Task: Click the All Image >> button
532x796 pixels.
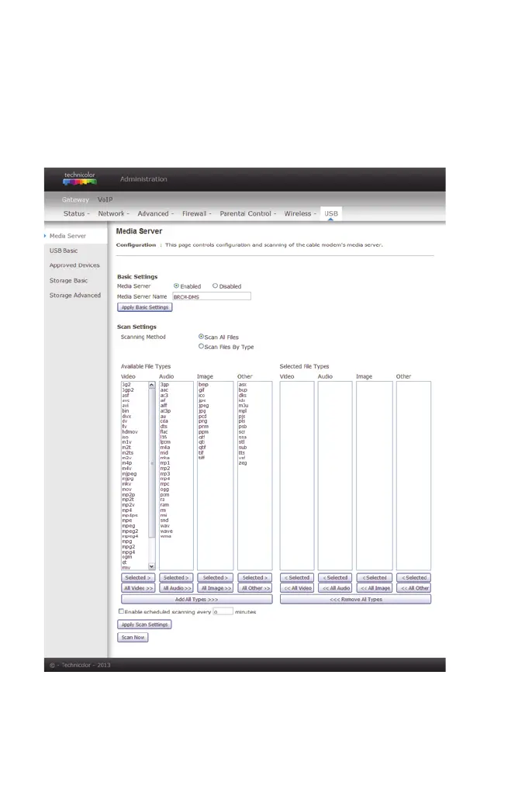Action: (216, 588)
